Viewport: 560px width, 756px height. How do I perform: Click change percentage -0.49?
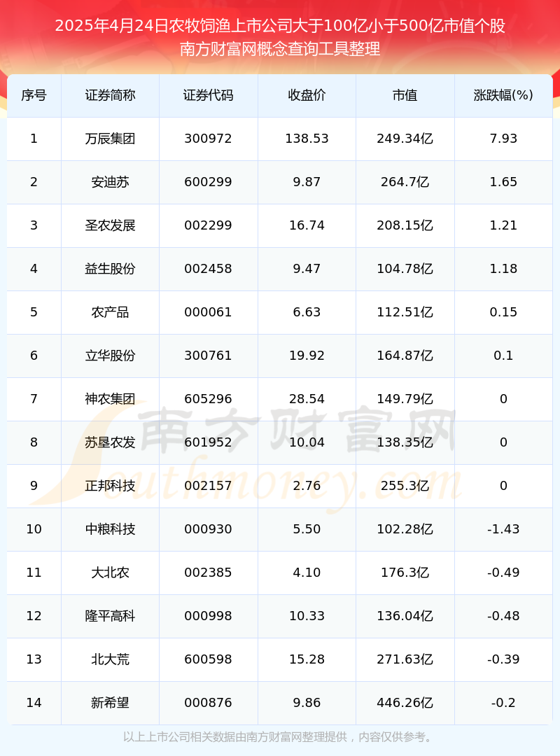coord(503,573)
